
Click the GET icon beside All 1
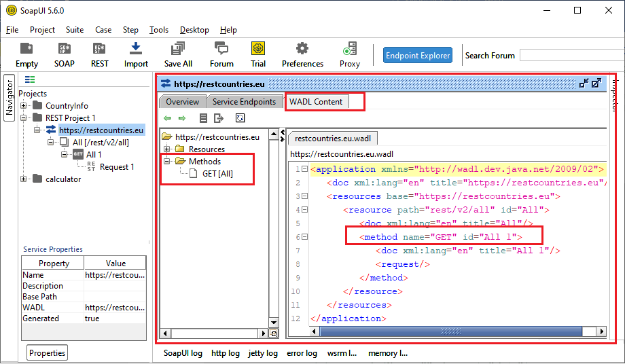pos(78,154)
